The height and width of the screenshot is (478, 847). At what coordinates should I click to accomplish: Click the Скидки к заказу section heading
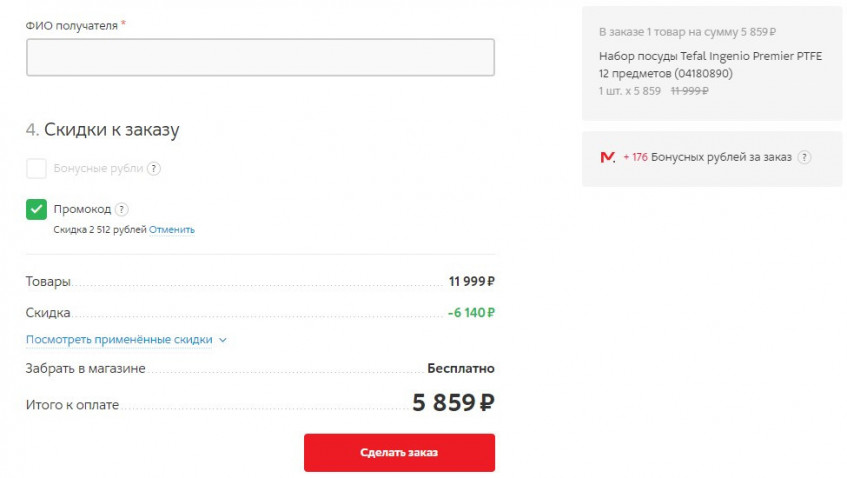click(x=111, y=130)
